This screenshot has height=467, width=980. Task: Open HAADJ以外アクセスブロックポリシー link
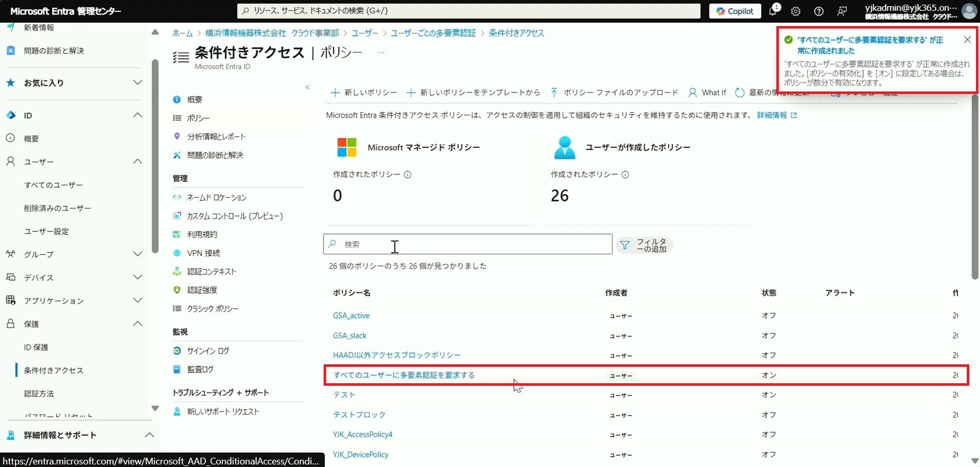[x=397, y=355]
